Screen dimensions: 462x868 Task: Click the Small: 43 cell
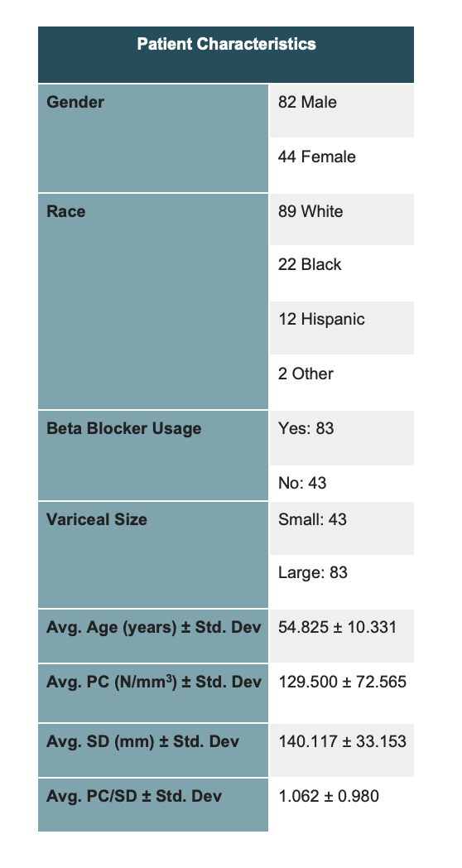pyautogui.click(x=341, y=528)
